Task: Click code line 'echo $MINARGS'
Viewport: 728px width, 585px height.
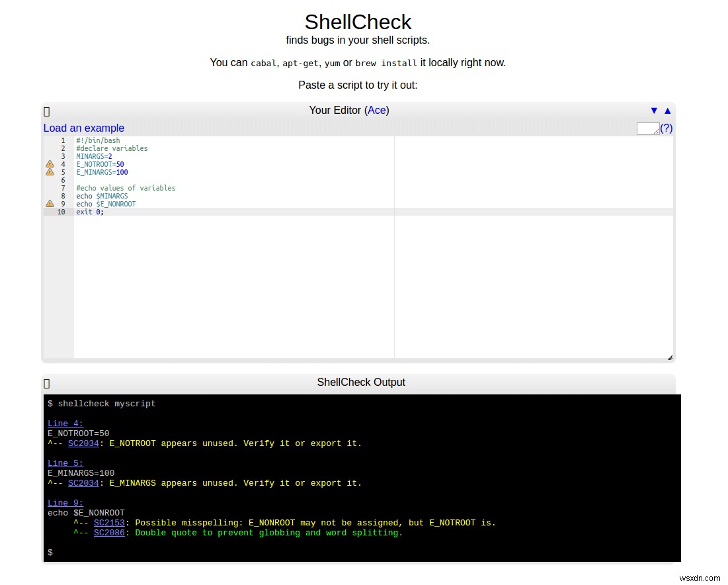Action: click(102, 196)
